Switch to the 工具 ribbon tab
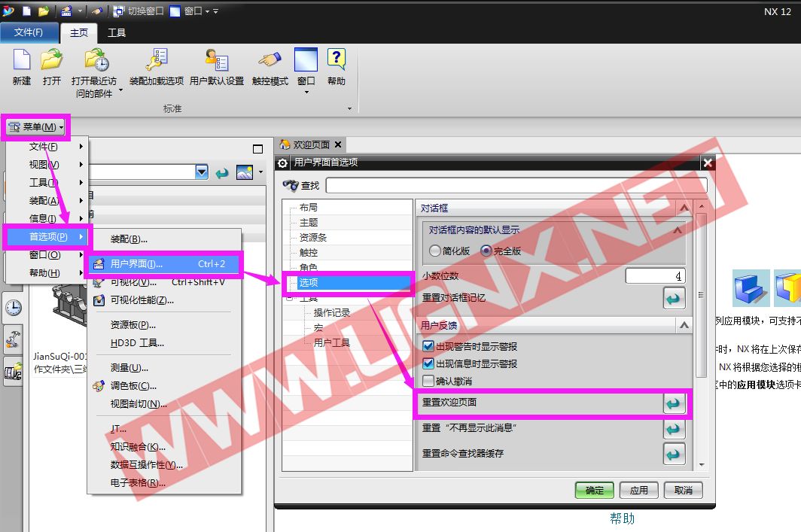Screen dimensions: 801x532 [x=117, y=32]
